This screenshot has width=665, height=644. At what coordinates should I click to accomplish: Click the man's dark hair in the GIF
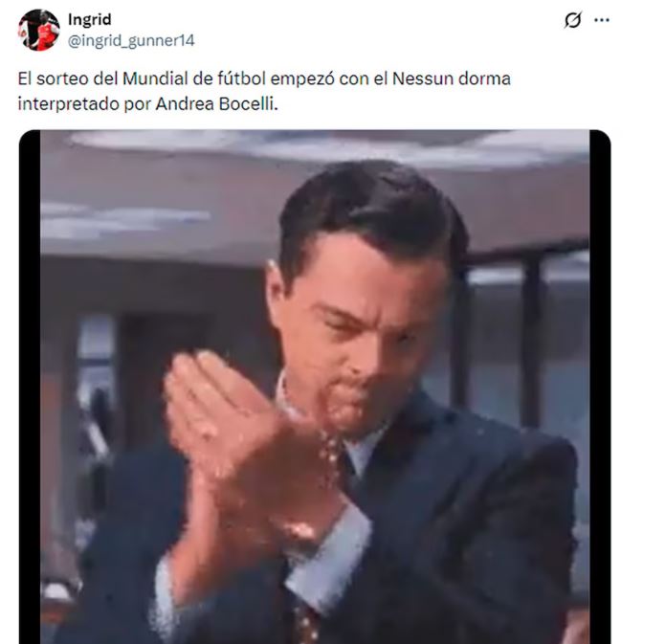pyautogui.click(x=373, y=208)
